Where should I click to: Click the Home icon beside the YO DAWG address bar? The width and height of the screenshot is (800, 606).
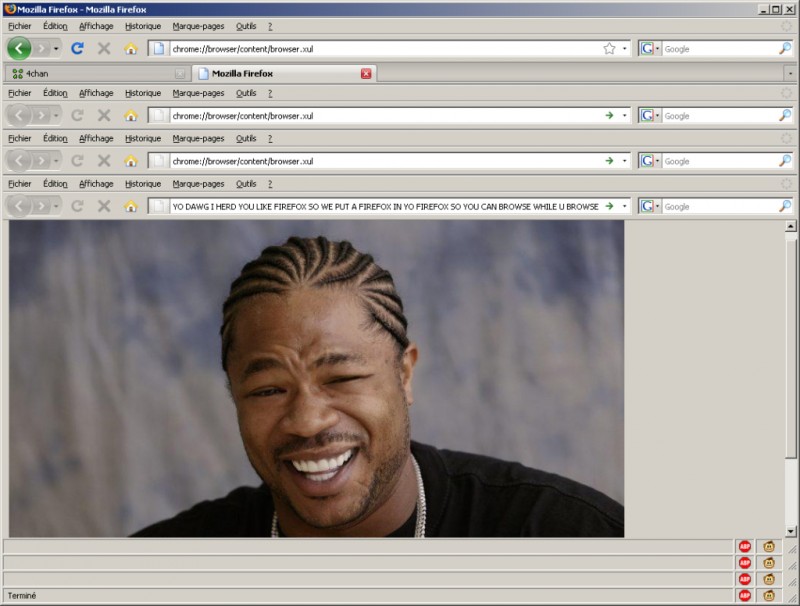(x=131, y=206)
